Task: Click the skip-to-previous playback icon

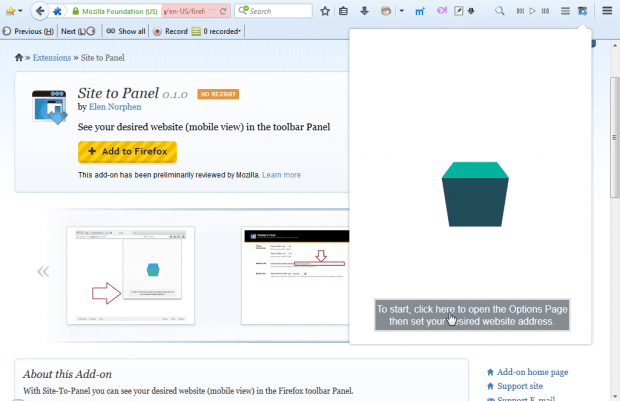Action: pos(520,11)
